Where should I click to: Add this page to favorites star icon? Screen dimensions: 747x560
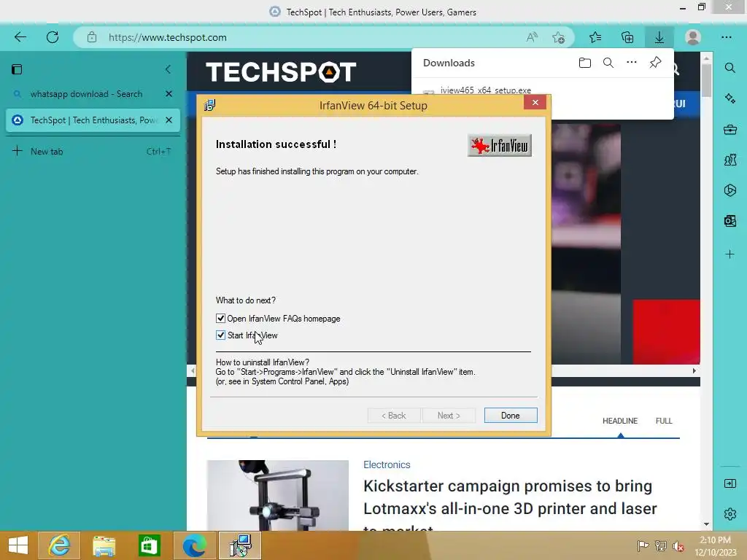click(x=559, y=37)
